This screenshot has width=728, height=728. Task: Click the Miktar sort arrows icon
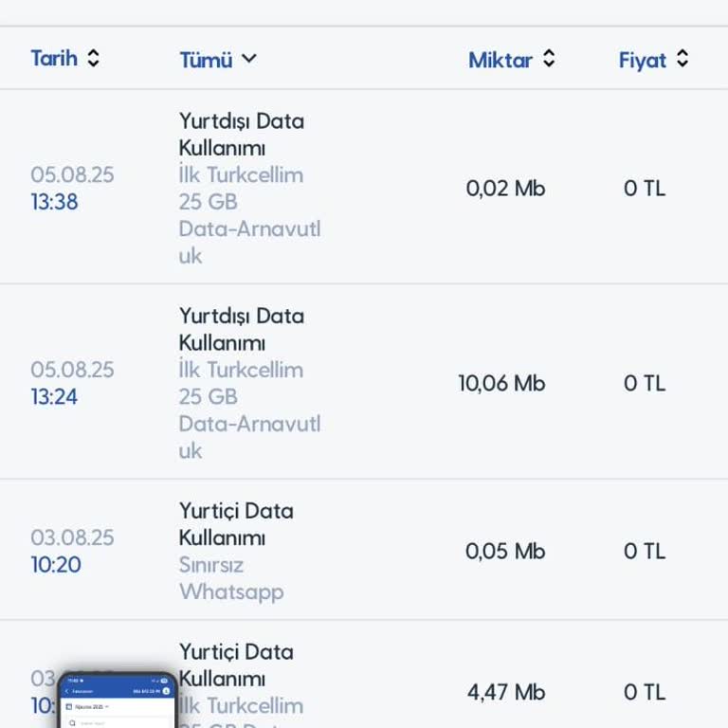(549, 59)
